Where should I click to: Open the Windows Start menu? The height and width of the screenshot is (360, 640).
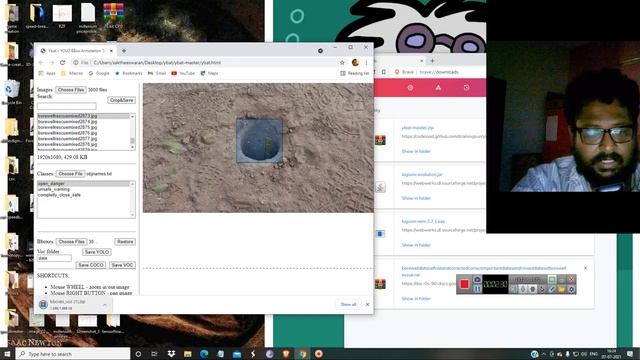click(7, 354)
